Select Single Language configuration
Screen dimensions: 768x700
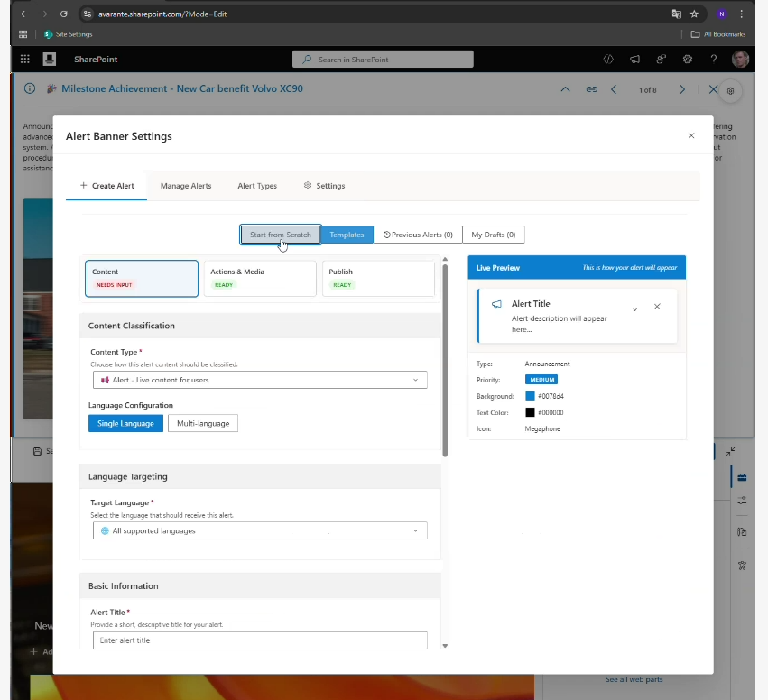coord(125,423)
